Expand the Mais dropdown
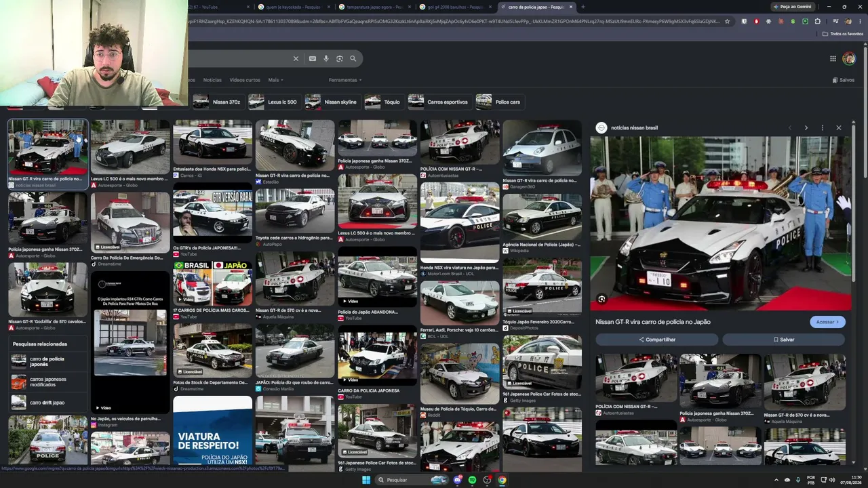This screenshot has height=488, width=868. pyautogui.click(x=275, y=80)
